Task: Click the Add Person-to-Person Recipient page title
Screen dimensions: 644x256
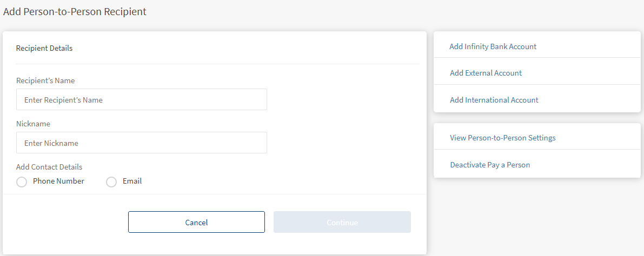Action: 75,11
